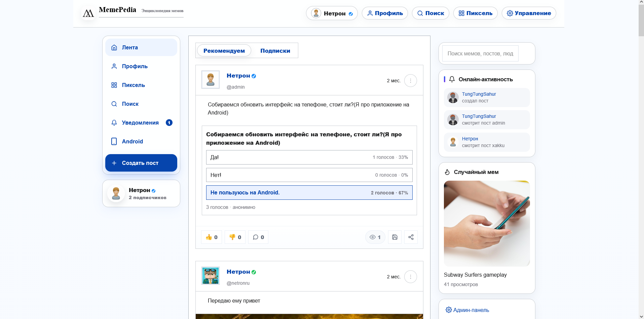This screenshot has height=319, width=644.
Task: Vote for poll option Нет!
Action: click(309, 175)
